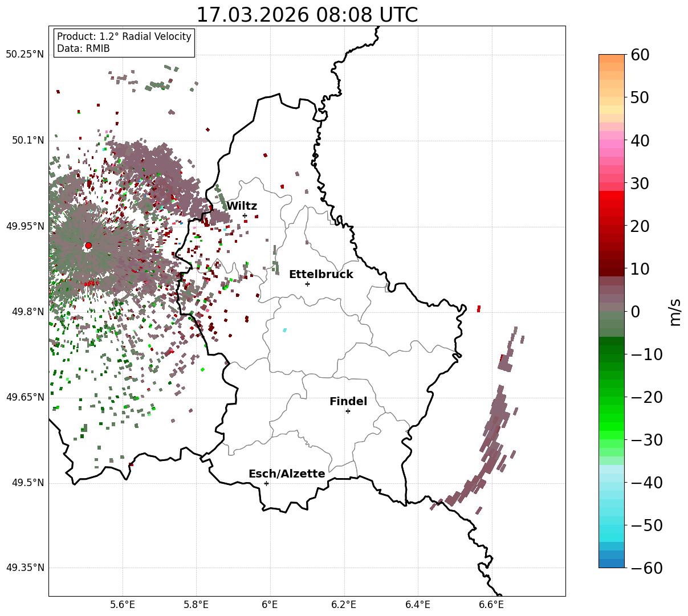This screenshot has width=688, height=616.
Task: Click the 'm/s' colorbar unit label
Action: pyautogui.click(x=675, y=312)
